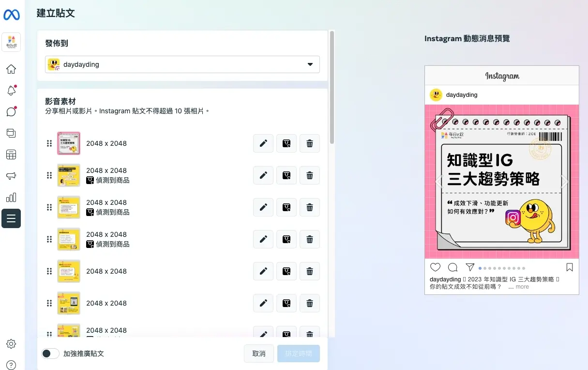Screen dimensions: 588x370
Task: Delete the second media item in list
Action: click(310, 175)
